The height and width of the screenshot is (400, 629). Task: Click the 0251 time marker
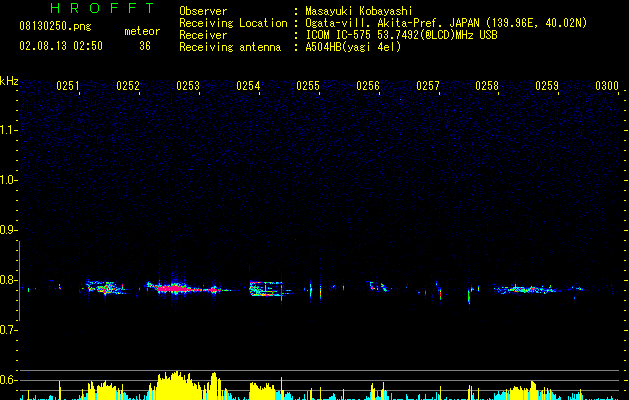68,86
